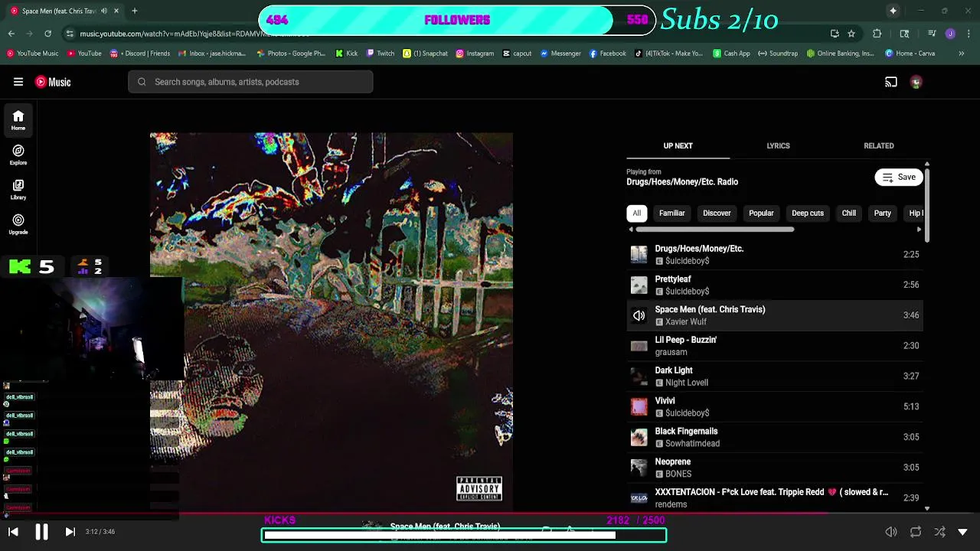Select the Popular filter chip
Screen dimensions: 980x551
(761, 214)
